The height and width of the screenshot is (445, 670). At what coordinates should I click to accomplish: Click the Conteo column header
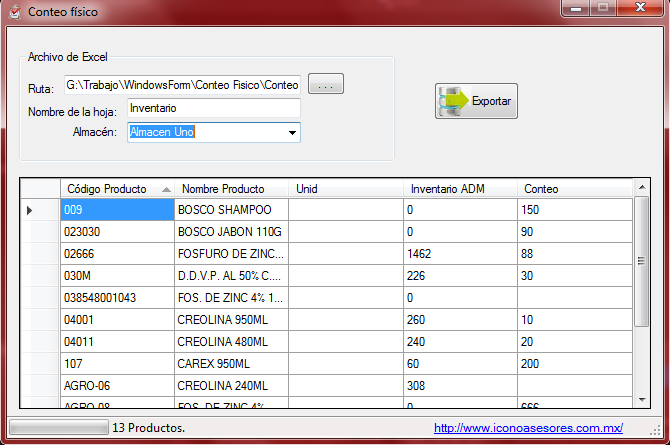point(575,189)
